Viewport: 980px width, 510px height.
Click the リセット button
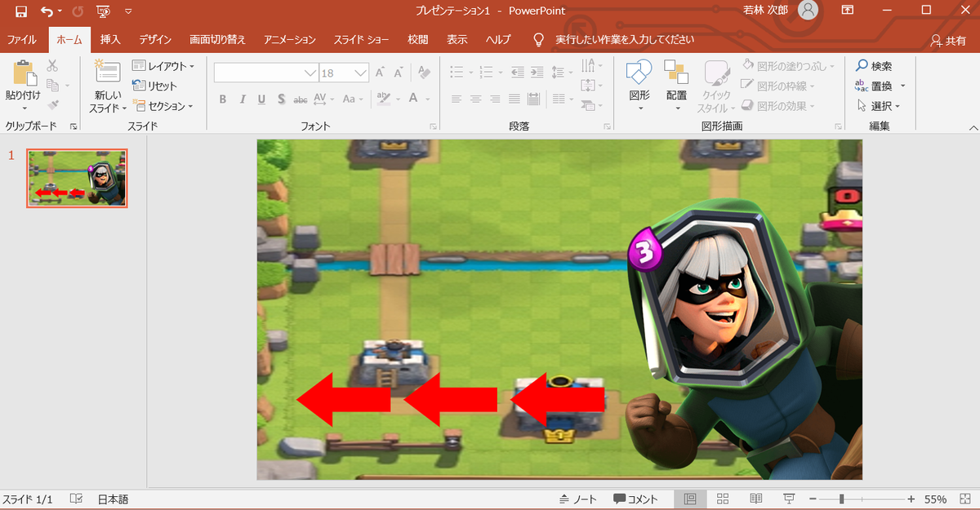coord(155,86)
